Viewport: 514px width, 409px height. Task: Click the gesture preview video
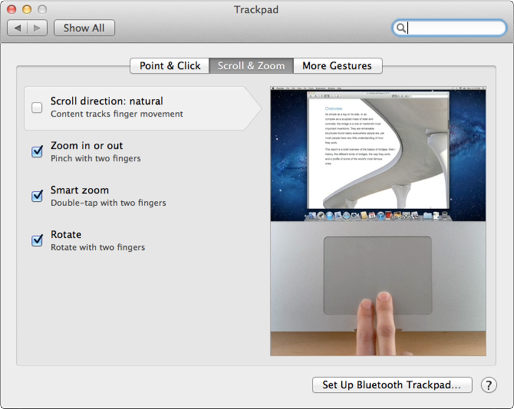tap(378, 221)
